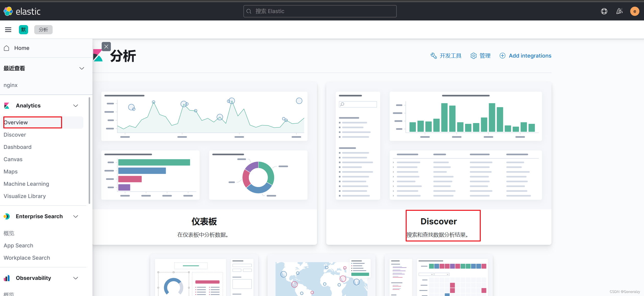
Task: Toggle the hamburger navigation menu
Action: point(8,30)
